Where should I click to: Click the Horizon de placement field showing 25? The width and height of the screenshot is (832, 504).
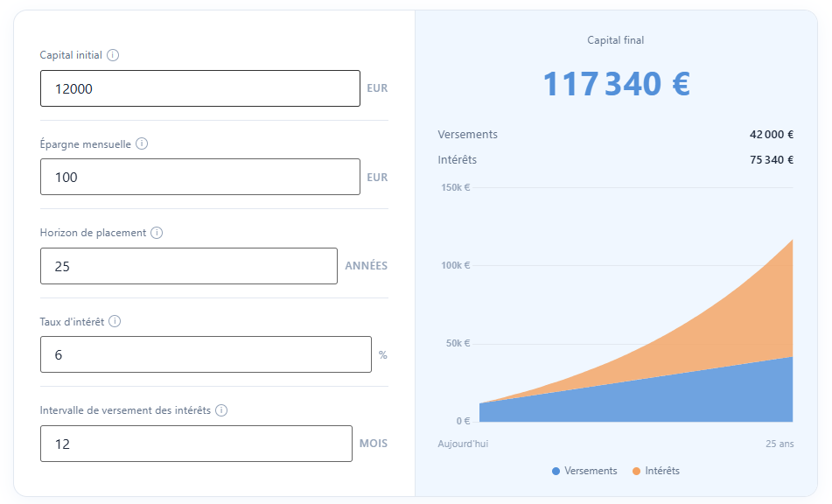coord(188,266)
